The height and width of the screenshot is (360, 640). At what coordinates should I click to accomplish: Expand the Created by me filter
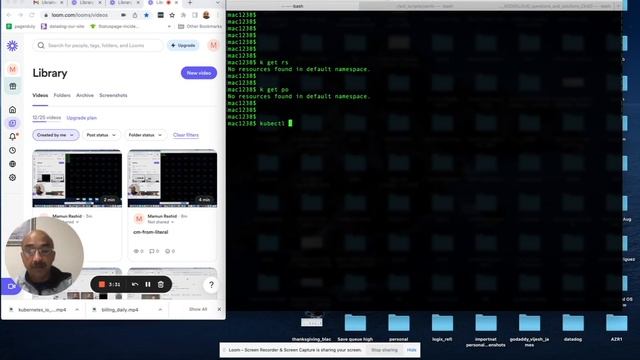(56, 135)
